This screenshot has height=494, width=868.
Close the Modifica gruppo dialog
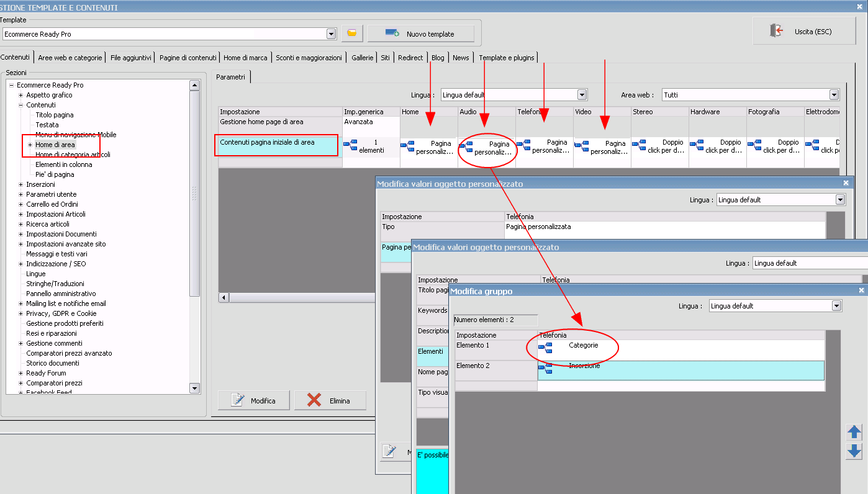[x=861, y=290]
